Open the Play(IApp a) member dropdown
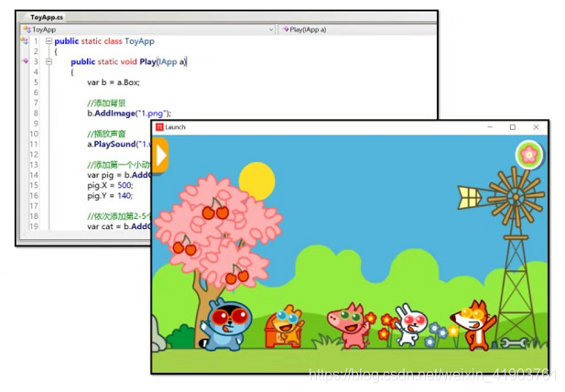This screenshot has height=392, width=565. point(357,29)
